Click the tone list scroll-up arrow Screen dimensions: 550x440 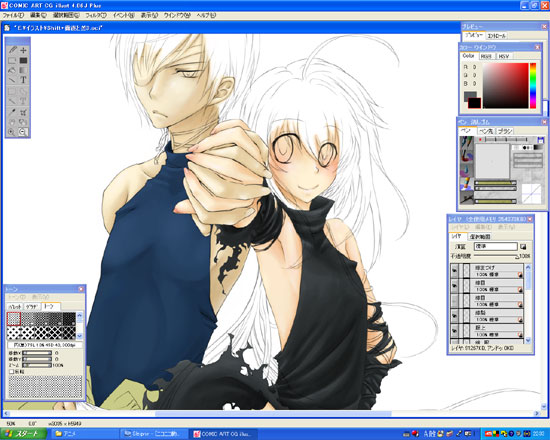[80, 315]
